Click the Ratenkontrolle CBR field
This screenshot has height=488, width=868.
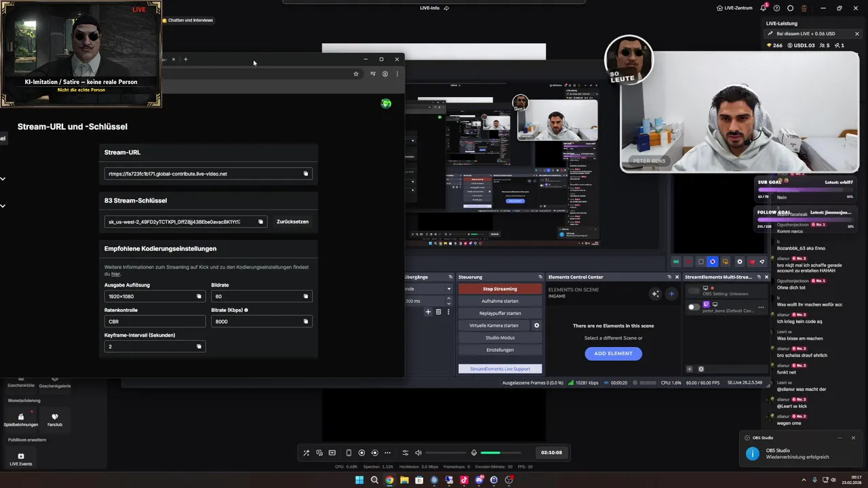[x=155, y=321]
